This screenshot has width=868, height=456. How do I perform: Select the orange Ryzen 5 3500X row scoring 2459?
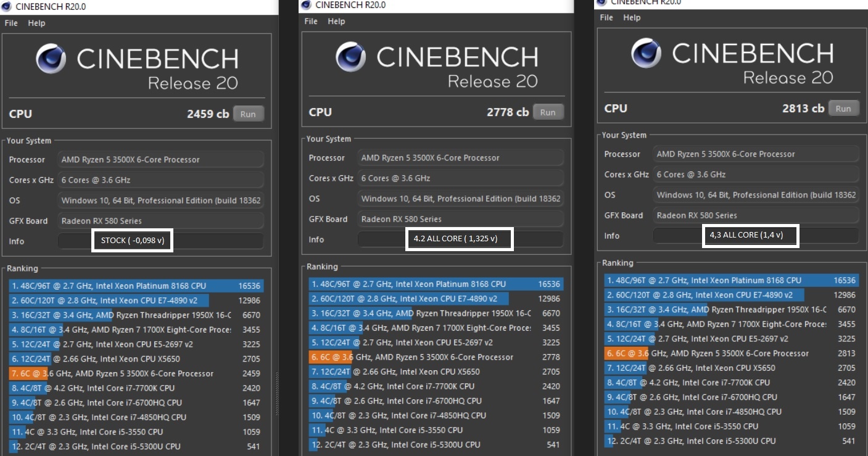[x=136, y=373]
